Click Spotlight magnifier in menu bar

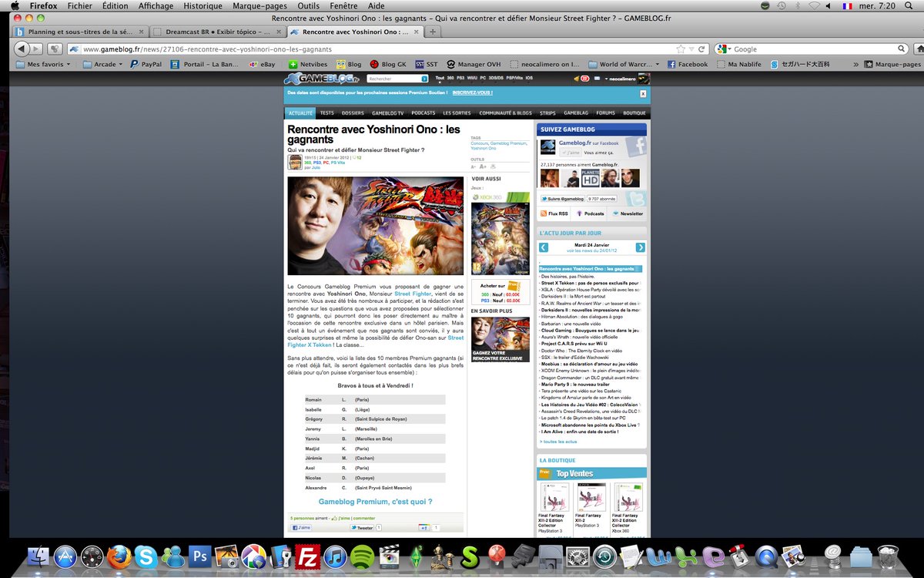click(910, 5)
